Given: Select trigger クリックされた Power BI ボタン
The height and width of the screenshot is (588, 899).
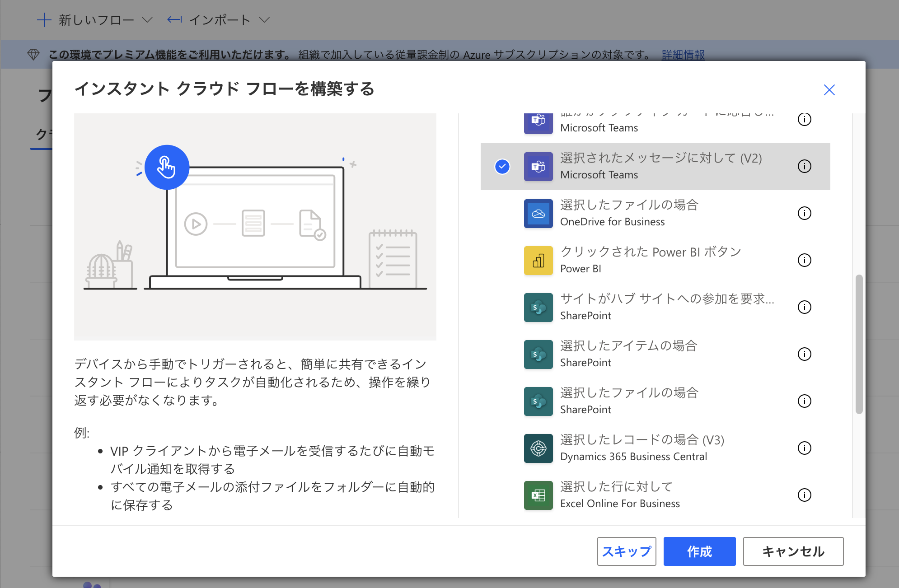Looking at the screenshot, I should click(655, 261).
